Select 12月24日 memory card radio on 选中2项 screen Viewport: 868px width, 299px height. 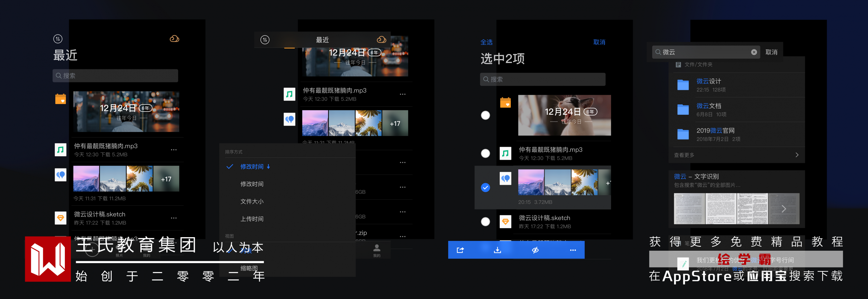(485, 115)
